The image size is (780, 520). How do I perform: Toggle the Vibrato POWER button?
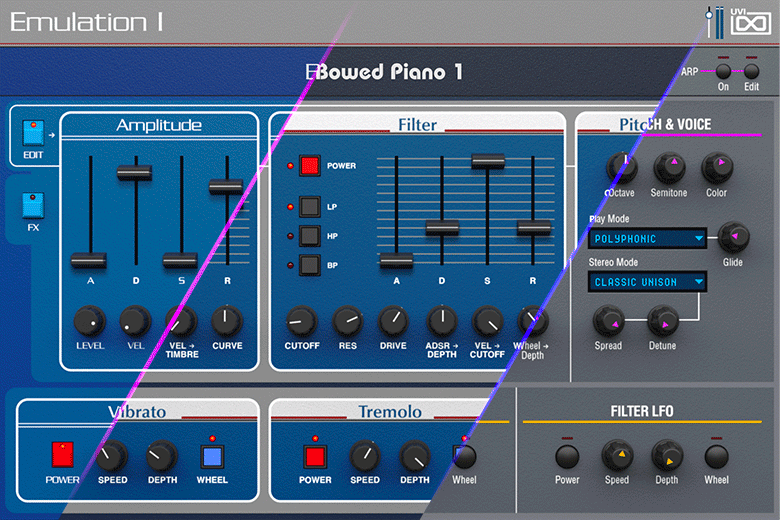pos(63,454)
